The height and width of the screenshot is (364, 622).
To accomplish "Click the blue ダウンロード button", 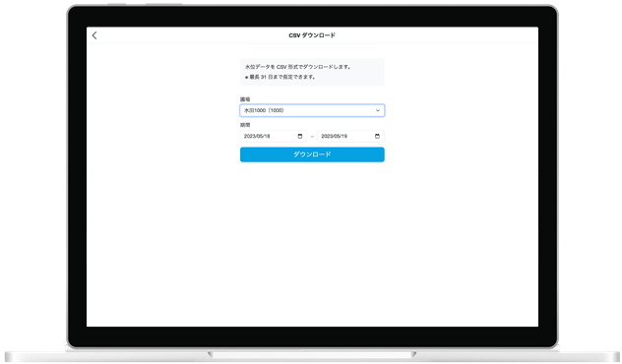I will tap(312, 154).
